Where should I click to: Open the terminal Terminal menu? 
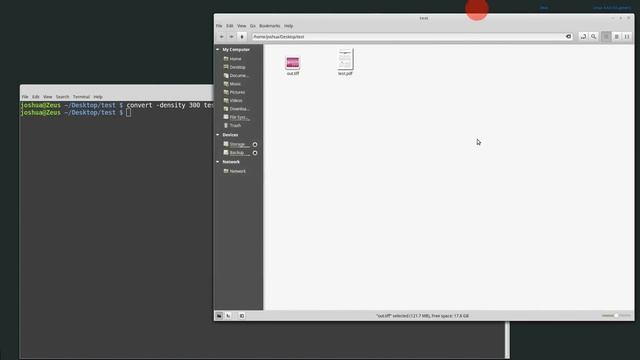pos(81,97)
